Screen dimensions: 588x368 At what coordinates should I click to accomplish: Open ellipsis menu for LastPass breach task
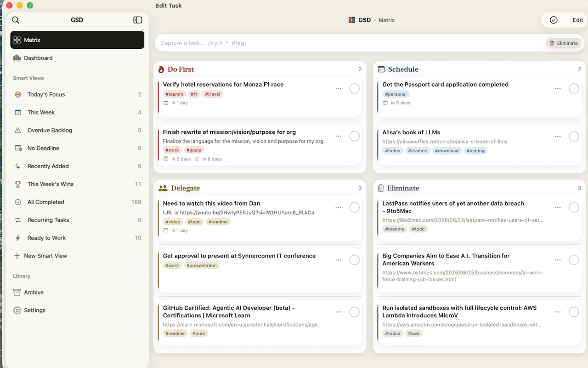pos(558,207)
